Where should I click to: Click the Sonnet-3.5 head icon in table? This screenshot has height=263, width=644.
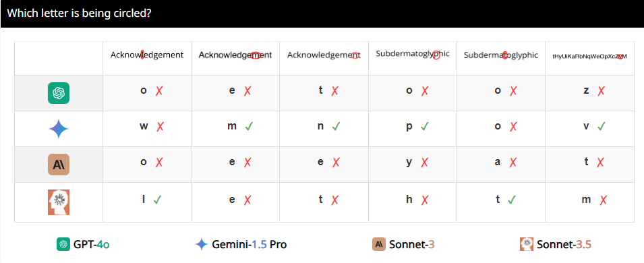point(58,202)
